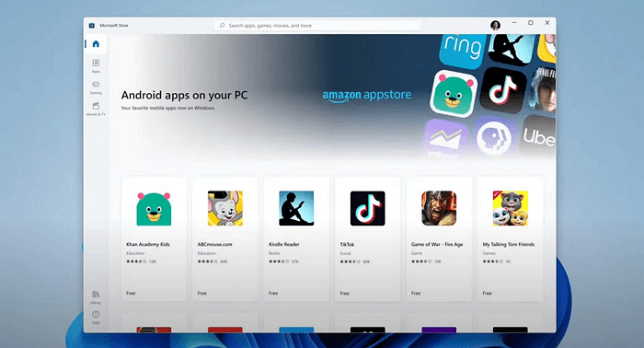The width and height of the screenshot is (644, 348).
Task: Click the Kindle Reader app icon
Action: click(x=296, y=208)
